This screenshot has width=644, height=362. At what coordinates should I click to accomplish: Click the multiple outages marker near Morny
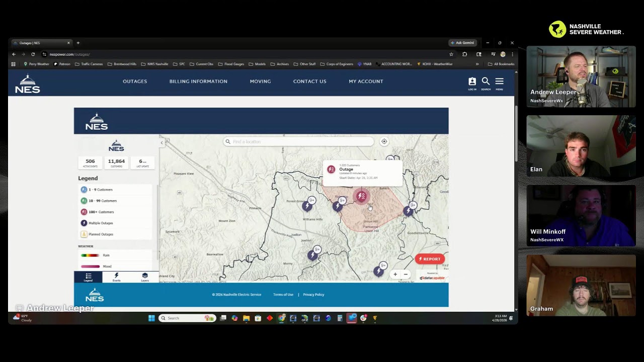pos(312,255)
